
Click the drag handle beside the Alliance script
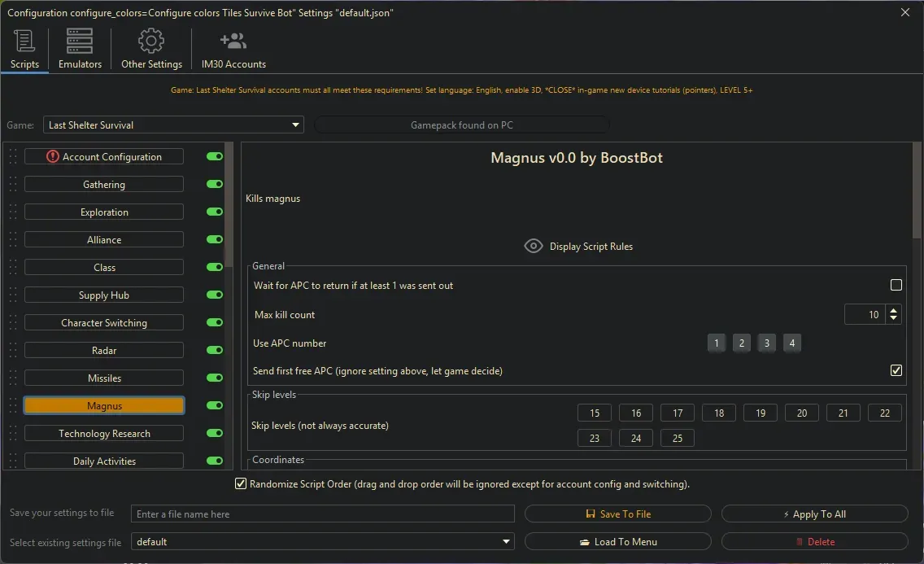coord(13,240)
